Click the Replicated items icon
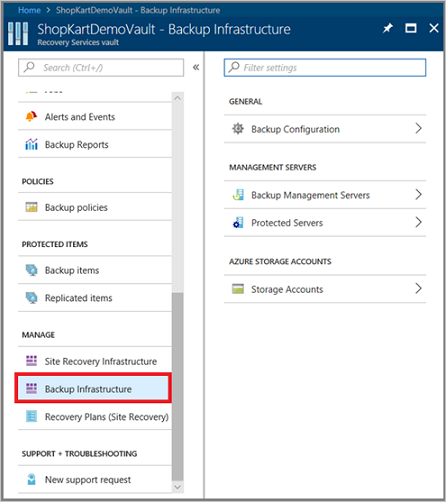The height and width of the screenshot is (502, 446). tap(32, 298)
